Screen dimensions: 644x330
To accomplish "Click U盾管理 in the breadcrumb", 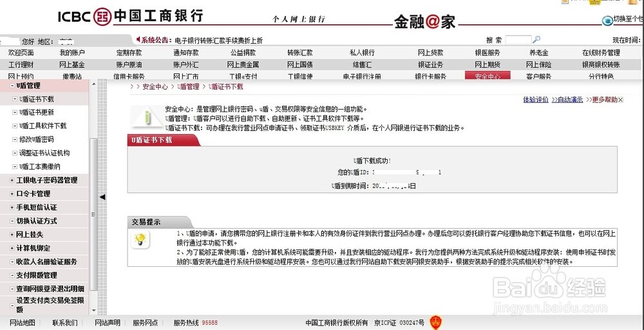I will (x=188, y=87).
